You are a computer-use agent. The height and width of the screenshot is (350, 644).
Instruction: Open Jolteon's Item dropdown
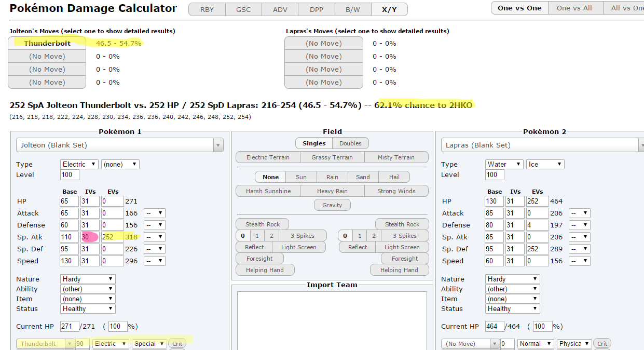pyautogui.click(x=88, y=299)
